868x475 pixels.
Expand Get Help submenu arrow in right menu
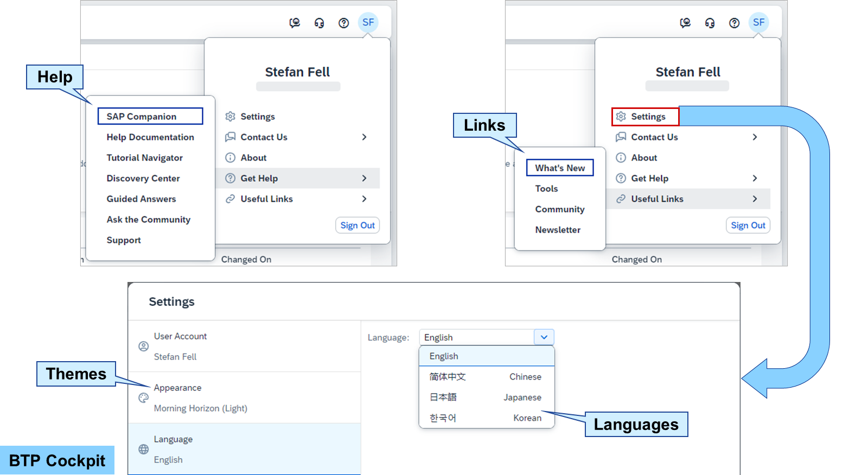pos(755,178)
